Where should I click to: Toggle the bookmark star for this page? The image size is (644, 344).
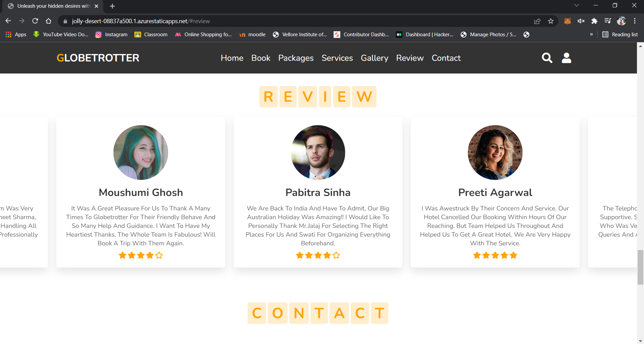click(551, 21)
